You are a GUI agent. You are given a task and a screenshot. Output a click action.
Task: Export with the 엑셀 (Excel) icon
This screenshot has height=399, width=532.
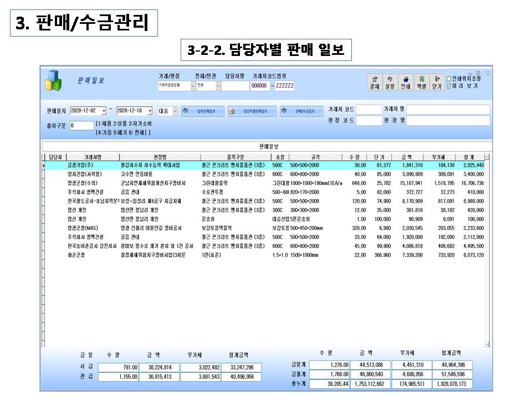point(421,82)
